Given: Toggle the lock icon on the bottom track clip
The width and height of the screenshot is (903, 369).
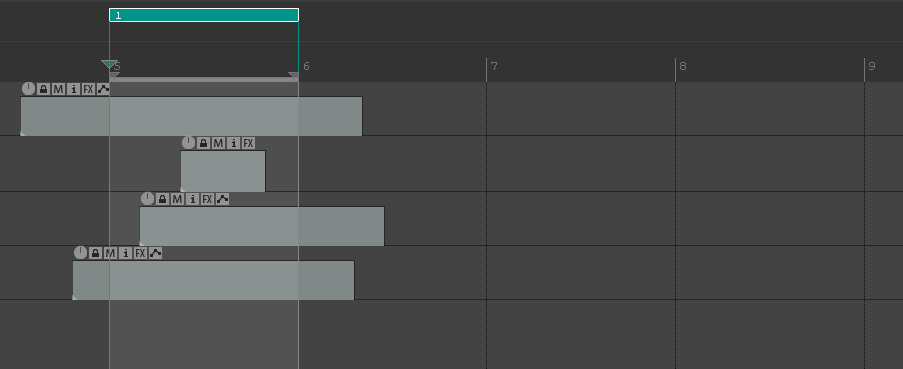Looking at the screenshot, I should pyautogui.click(x=95, y=253).
